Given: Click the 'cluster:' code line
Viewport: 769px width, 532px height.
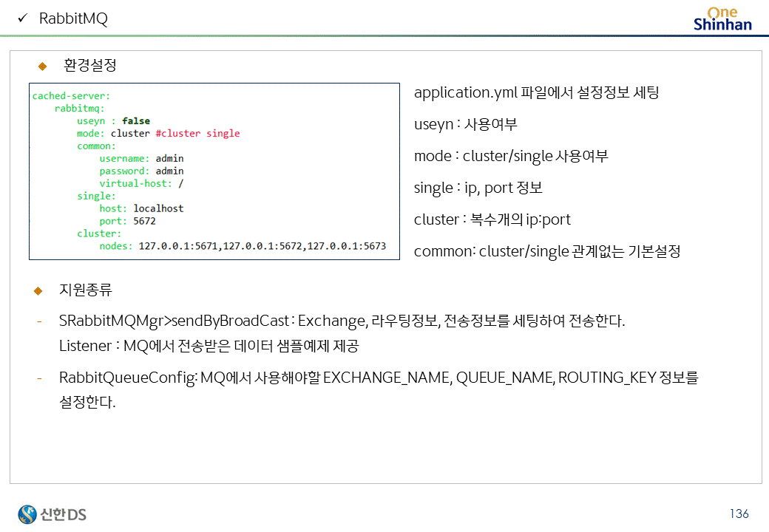Looking at the screenshot, I should pyautogui.click(x=98, y=233).
